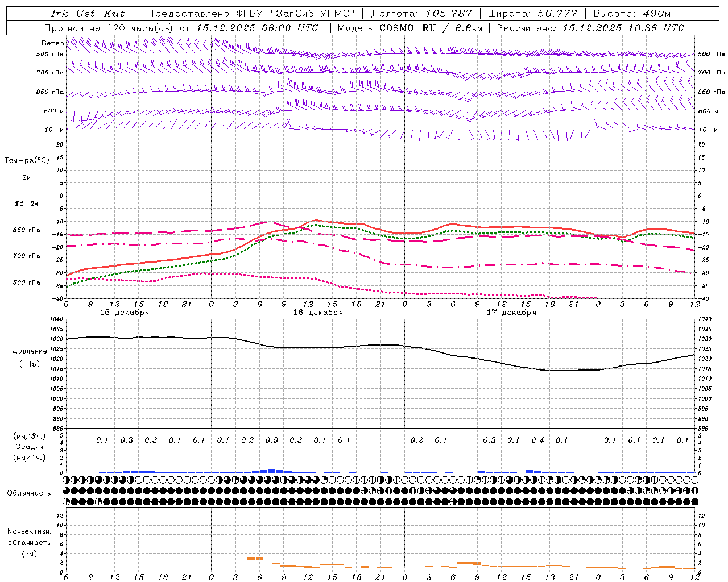
Task: Click the forecast start time 15.12.2025 06:00 UTC
Action: click(257, 28)
